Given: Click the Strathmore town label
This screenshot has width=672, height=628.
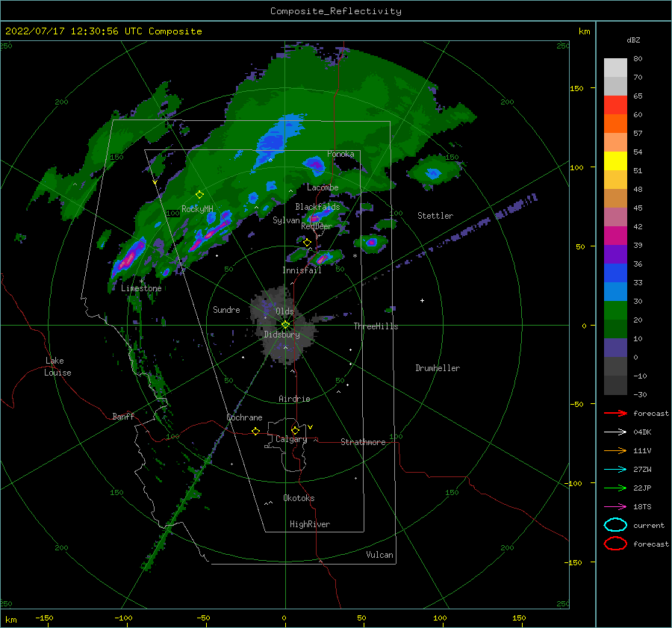Looking at the screenshot, I should (x=363, y=442).
